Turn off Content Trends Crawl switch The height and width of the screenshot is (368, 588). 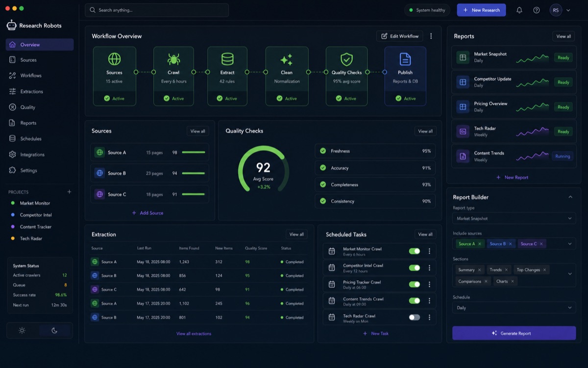[x=415, y=301]
